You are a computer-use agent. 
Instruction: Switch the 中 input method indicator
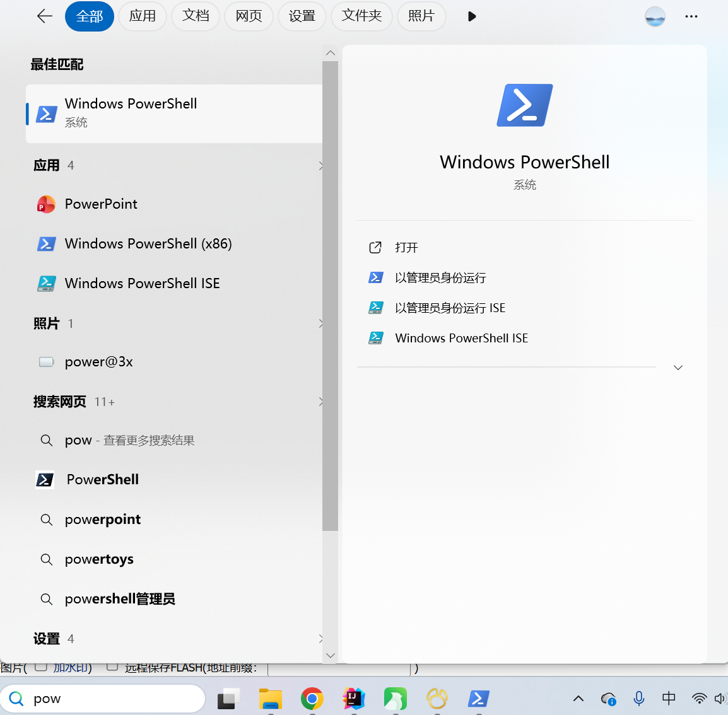[x=669, y=698]
